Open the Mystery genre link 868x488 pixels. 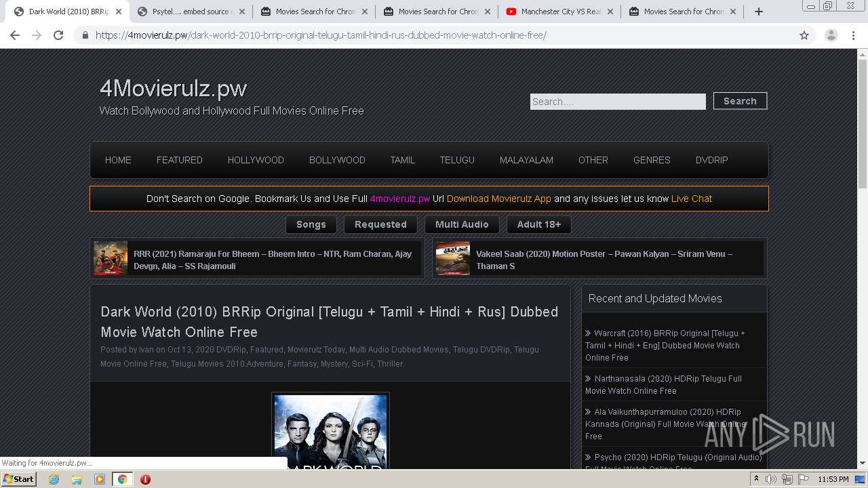click(334, 364)
